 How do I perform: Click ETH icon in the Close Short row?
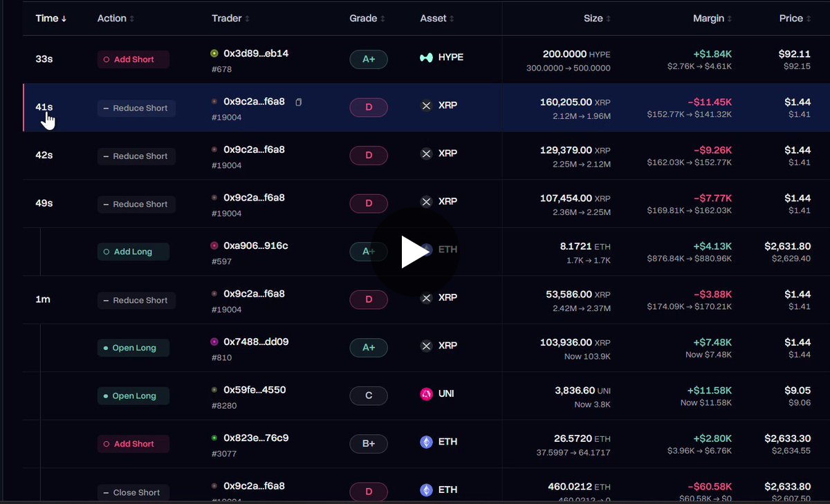click(427, 490)
